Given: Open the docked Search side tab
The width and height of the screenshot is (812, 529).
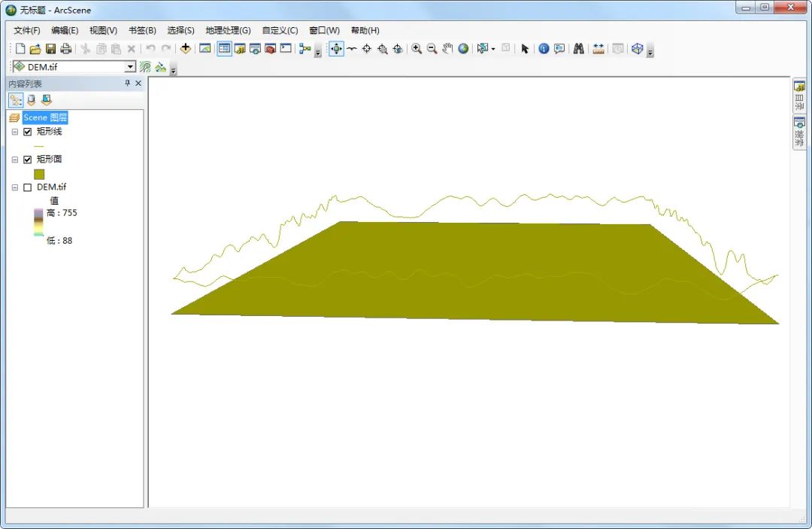Looking at the screenshot, I should tap(799, 132).
